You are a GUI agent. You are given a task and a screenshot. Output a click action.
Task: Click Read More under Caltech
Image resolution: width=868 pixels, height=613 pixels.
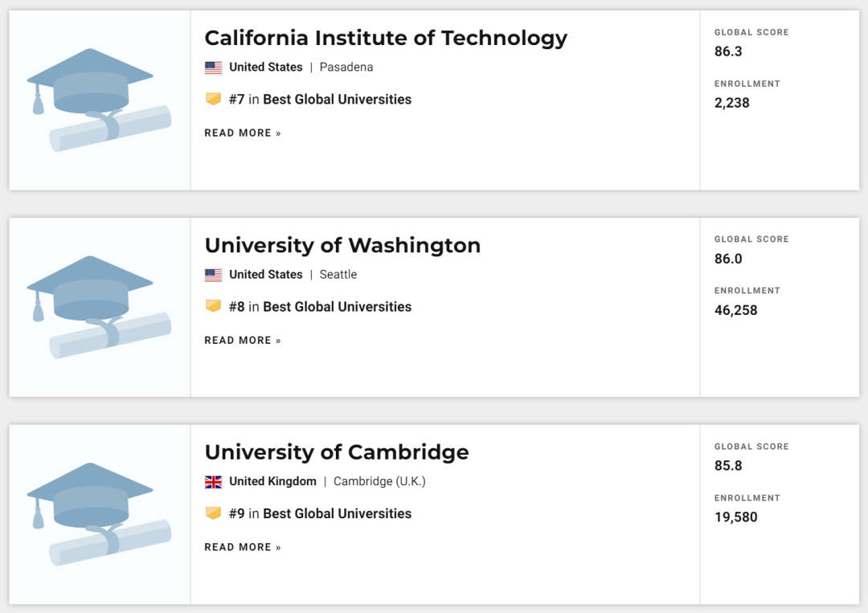tap(243, 133)
